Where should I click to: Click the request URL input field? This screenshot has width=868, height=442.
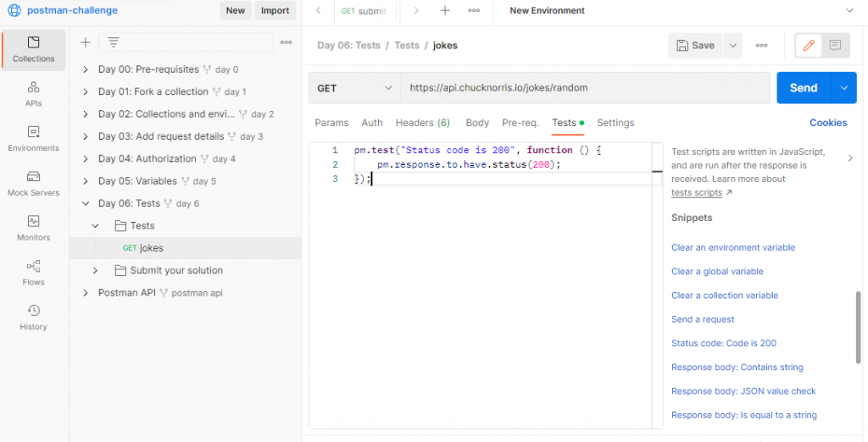585,88
